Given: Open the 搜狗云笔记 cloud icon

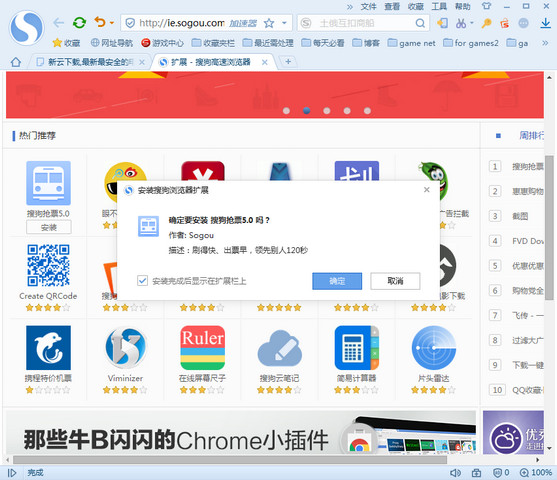Looking at the screenshot, I should 280,348.
